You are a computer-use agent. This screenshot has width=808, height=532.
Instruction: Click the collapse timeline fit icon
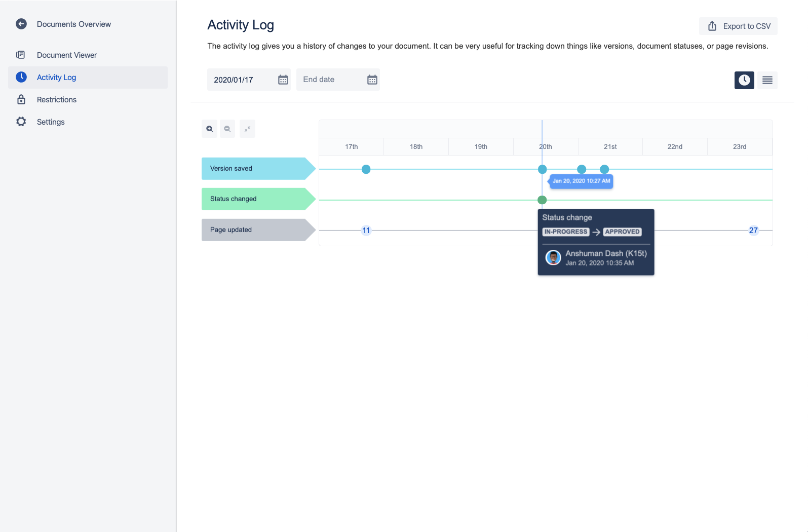[x=247, y=129]
